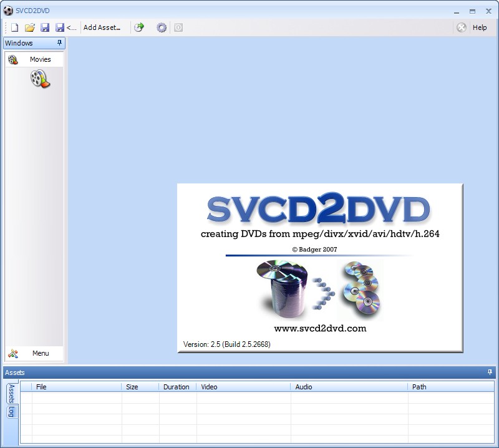Click the Path column header
The image size is (499, 448).
point(451,387)
